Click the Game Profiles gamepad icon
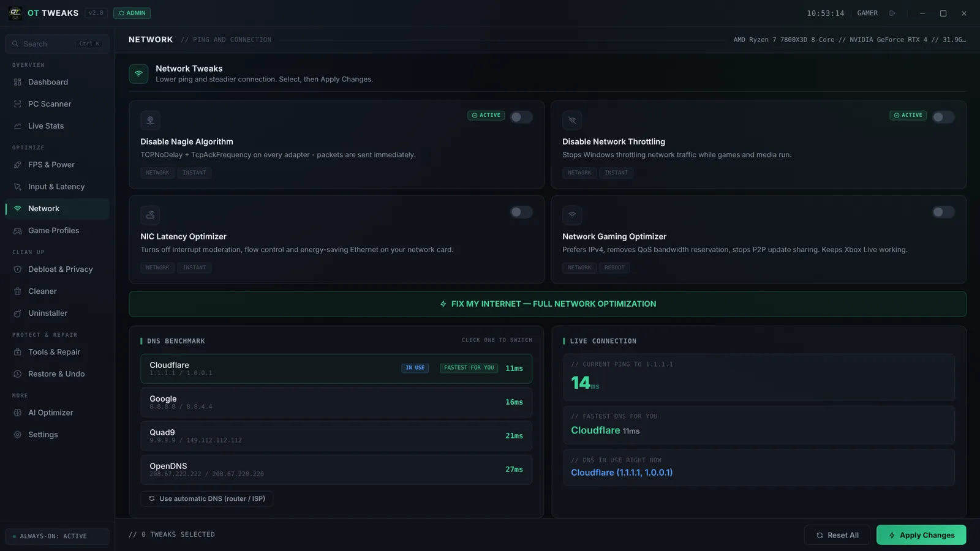980x551 pixels. tap(18, 231)
